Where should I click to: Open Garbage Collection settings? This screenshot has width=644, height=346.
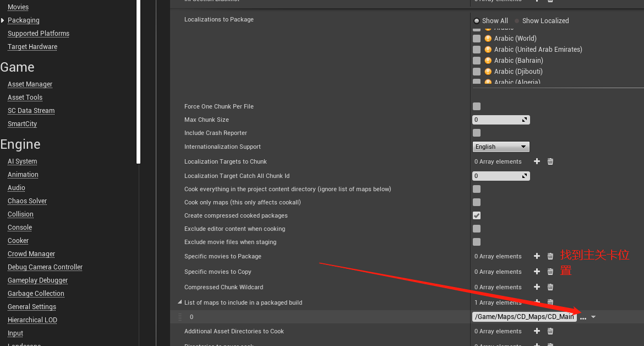[x=36, y=294]
